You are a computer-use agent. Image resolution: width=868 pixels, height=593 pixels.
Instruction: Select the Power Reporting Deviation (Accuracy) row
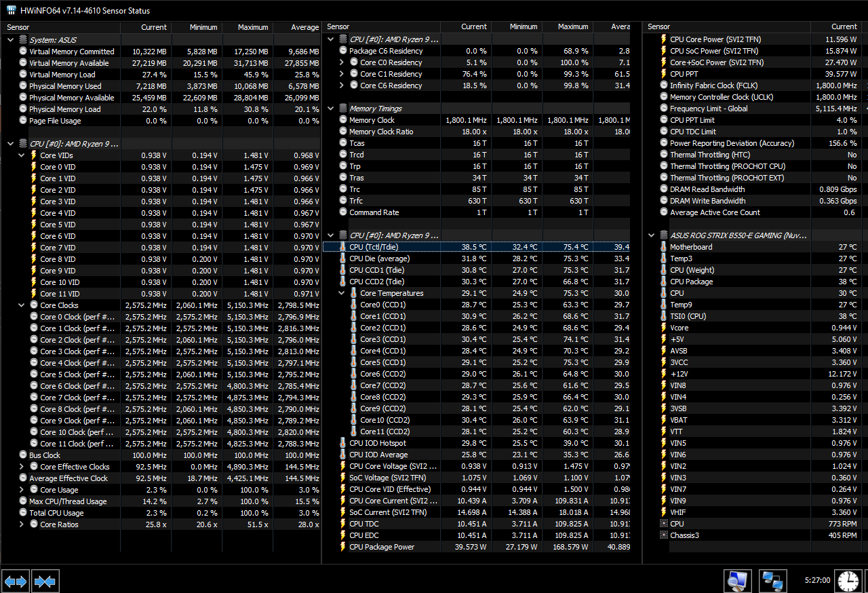click(756, 143)
